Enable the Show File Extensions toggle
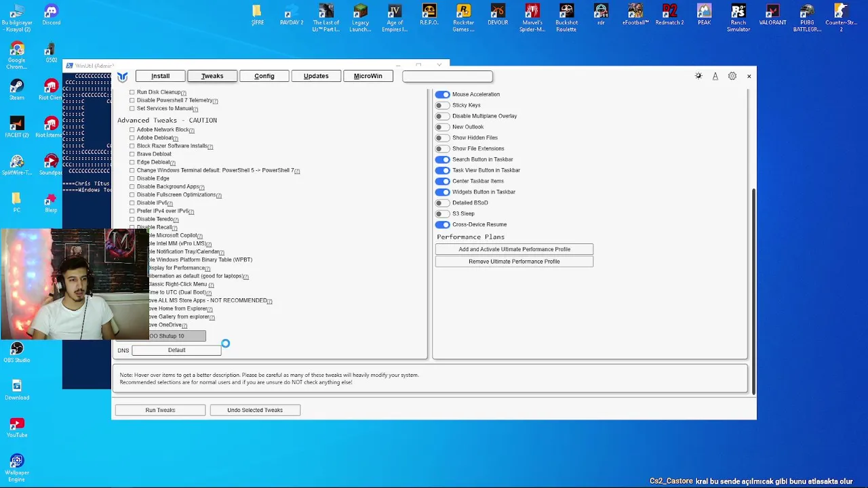The height and width of the screenshot is (488, 868). (x=442, y=148)
